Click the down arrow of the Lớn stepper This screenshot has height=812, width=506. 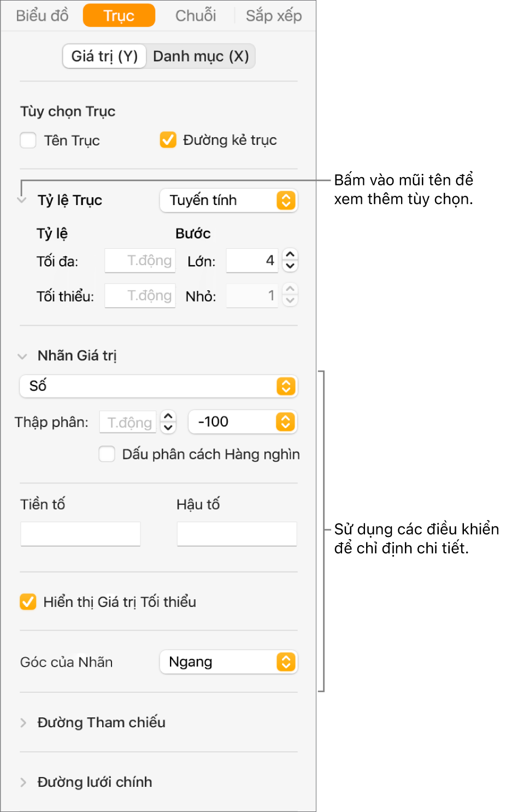[x=290, y=266]
